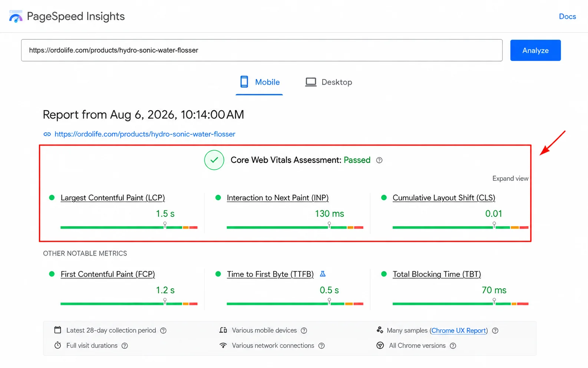The image size is (588, 368).
Task: Click the Chrome icon by All Chrome versions
Action: pos(380,345)
